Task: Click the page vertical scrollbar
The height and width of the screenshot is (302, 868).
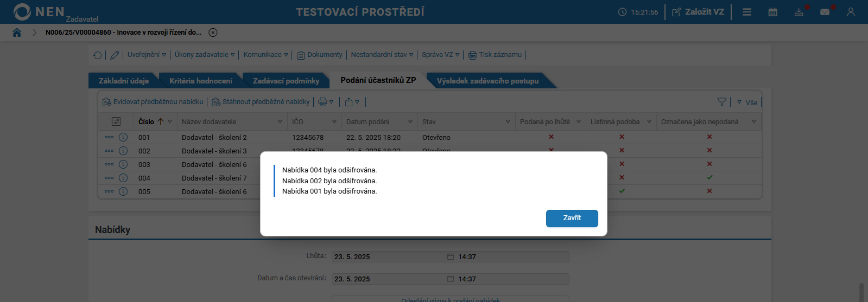Action: pyautogui.click(x=861, y=292)
